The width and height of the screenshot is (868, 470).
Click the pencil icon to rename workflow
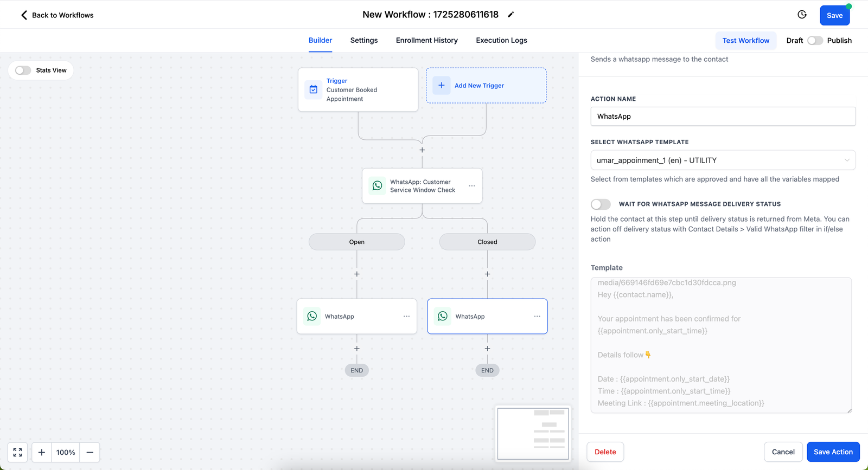click(510, 15)
